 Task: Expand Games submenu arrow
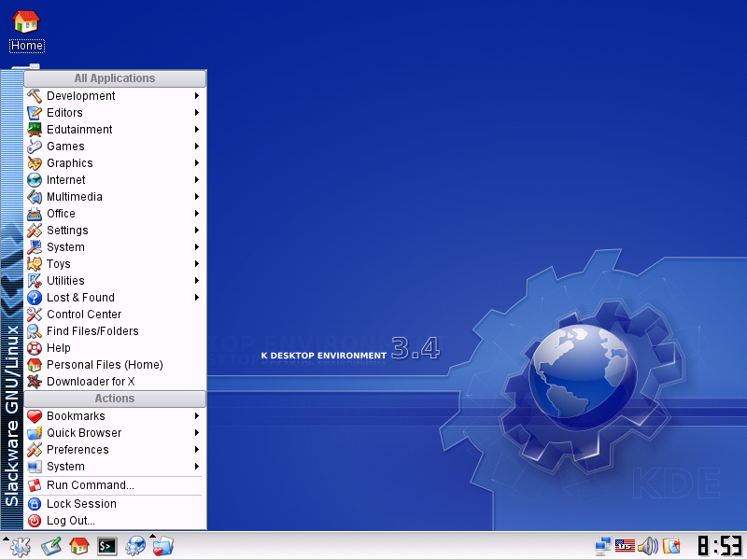tap(196, 147)
